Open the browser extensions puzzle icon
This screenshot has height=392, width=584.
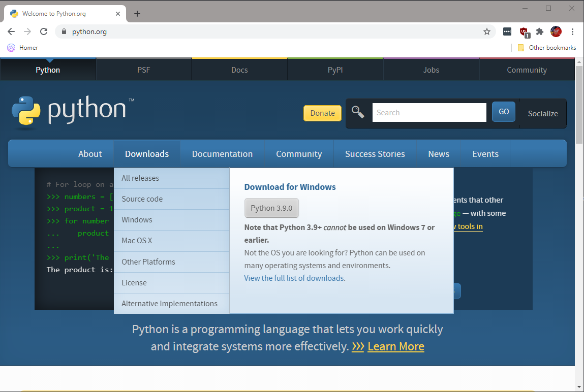(539, 31)
